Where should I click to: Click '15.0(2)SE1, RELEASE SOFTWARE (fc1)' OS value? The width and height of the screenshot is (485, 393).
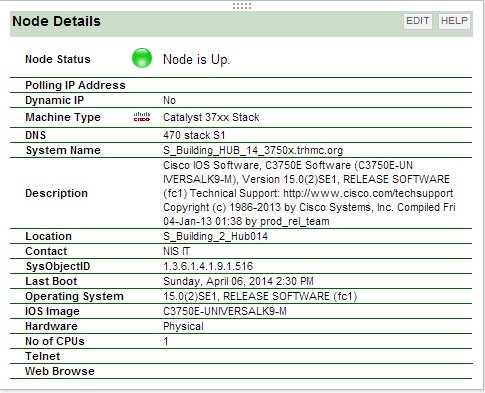point(260,296)
